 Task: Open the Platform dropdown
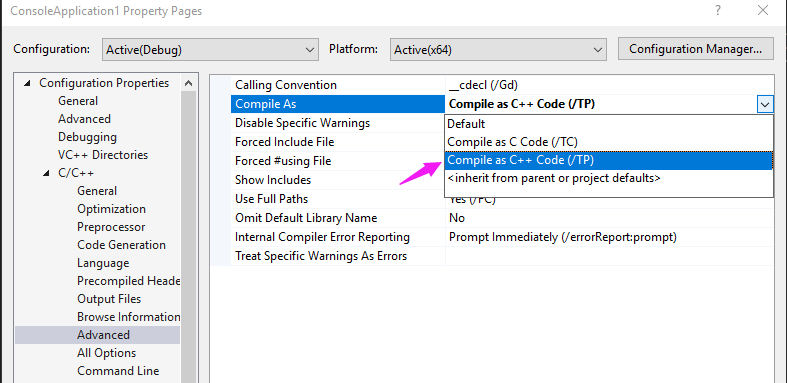tap(498, 50)
